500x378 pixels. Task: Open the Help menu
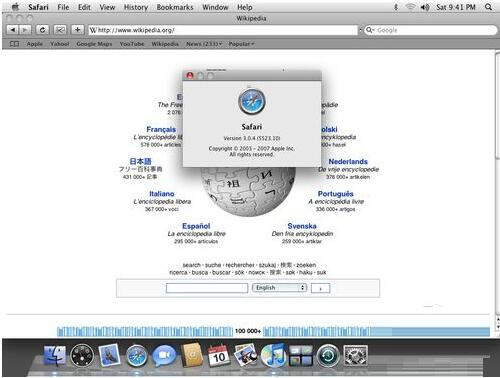coord(245,7)
